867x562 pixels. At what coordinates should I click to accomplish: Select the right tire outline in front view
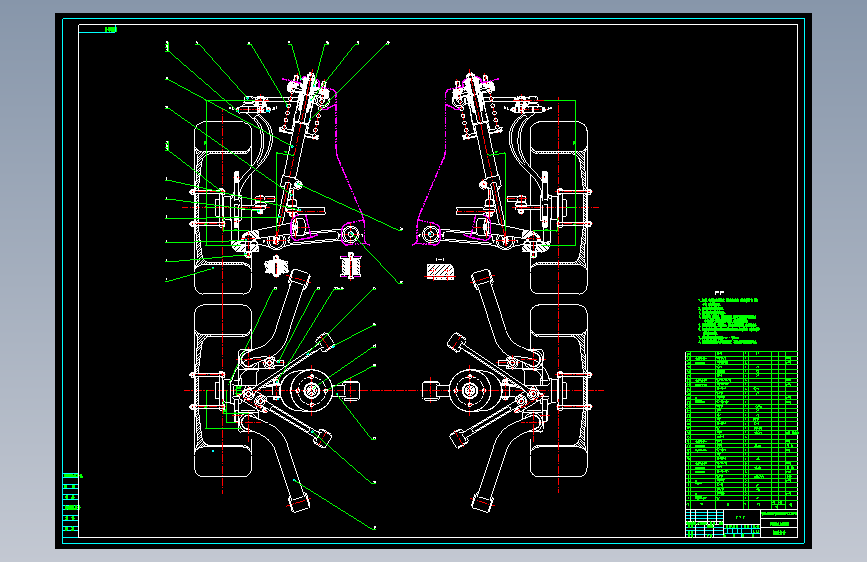point(558,208)
